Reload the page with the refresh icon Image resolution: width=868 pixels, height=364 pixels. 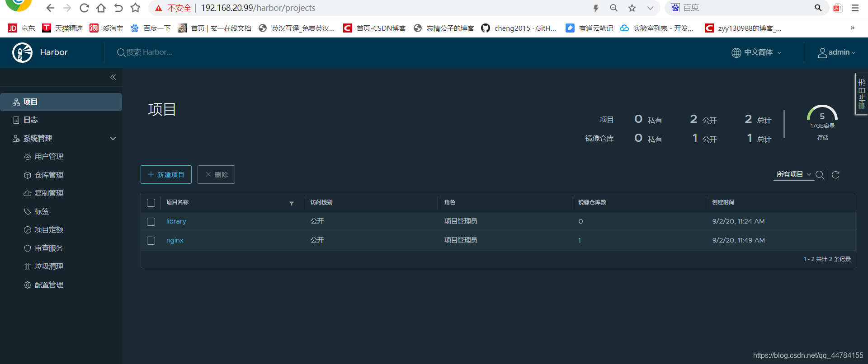(84, 8)
